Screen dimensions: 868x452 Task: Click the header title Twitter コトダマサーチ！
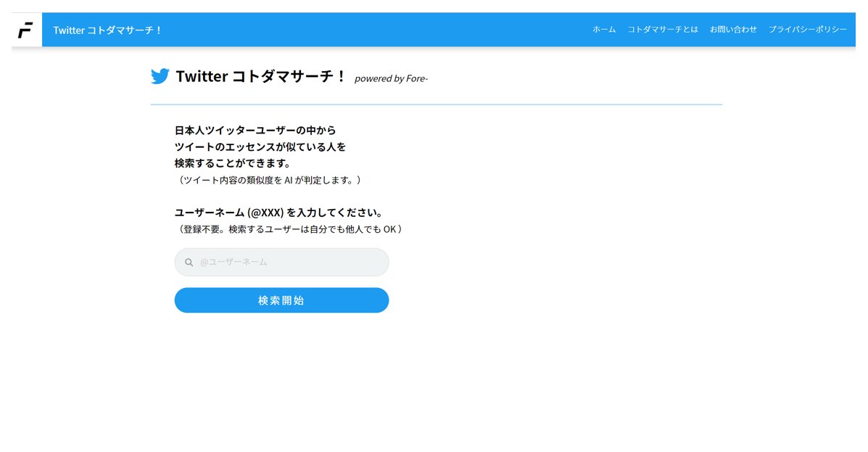107,30
